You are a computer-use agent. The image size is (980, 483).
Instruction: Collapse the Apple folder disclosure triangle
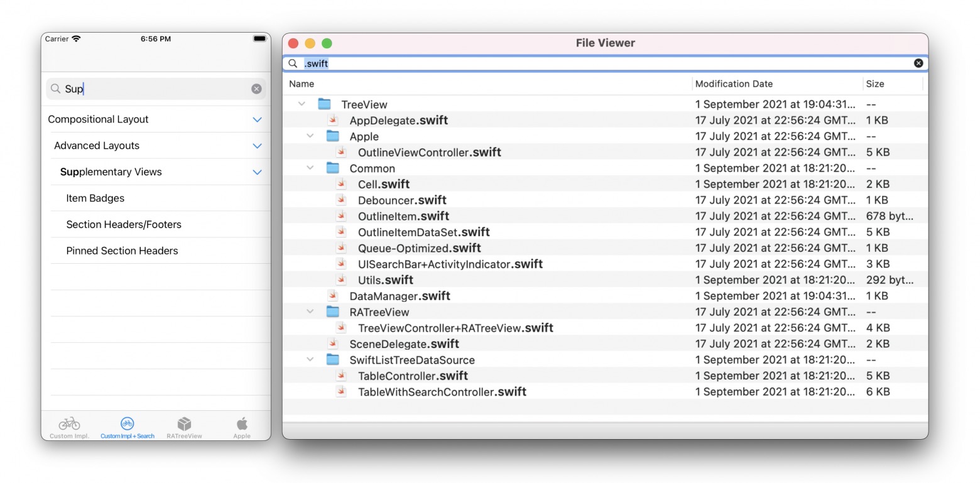[x=310, y=136]
